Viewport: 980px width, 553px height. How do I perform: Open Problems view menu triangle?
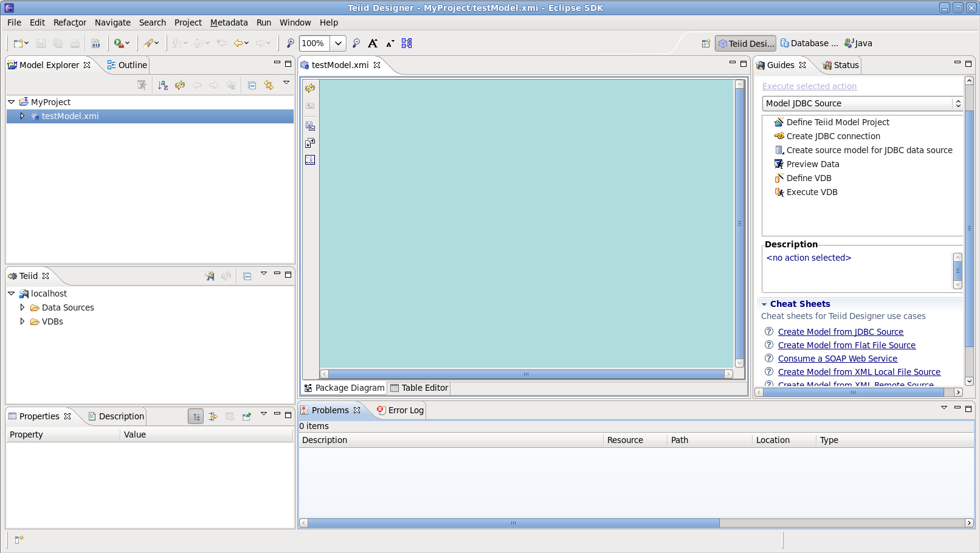coord(944,408)
